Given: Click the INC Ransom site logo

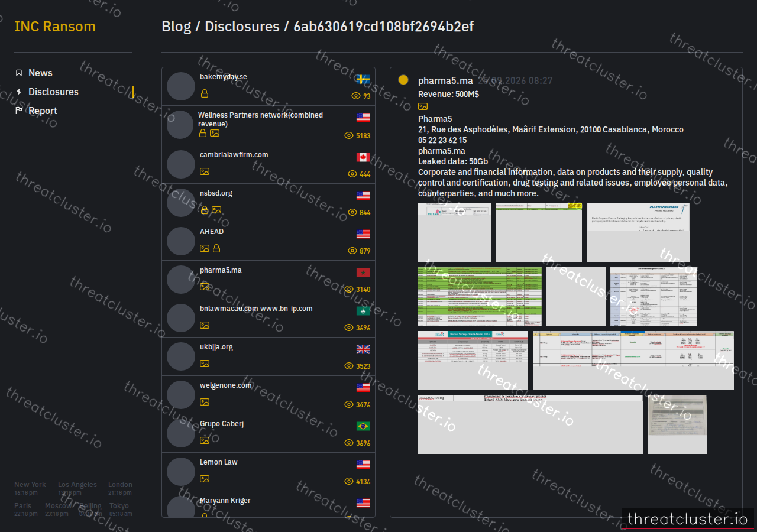Looking at the screenshot, I should coord(55,27).
